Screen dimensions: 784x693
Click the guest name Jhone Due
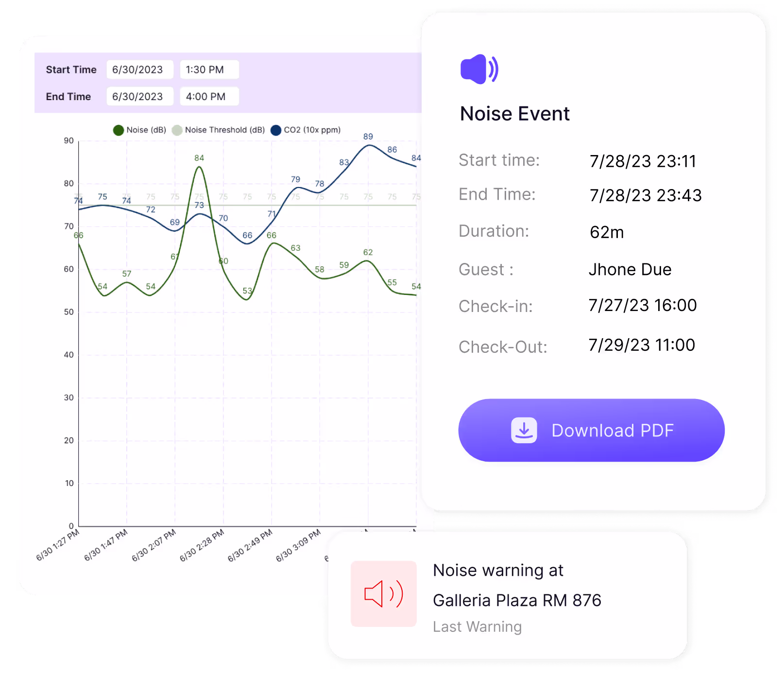pos(630,269)
